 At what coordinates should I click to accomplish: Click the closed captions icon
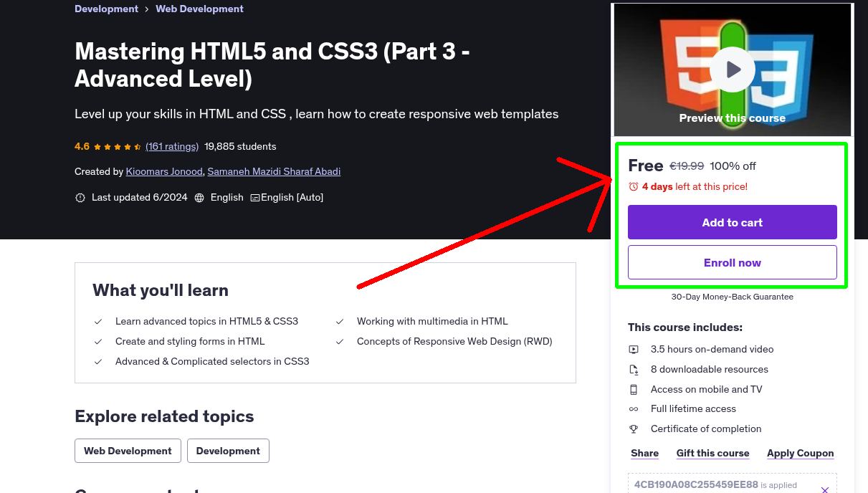coord(255,198)
